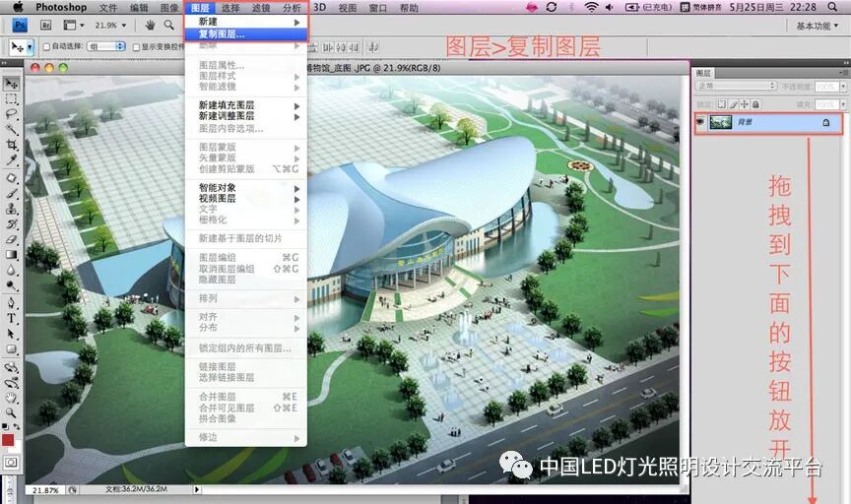Open the tool preset picker arrow
Viewport: 851px width, 504px height.
tap(30, 47)
